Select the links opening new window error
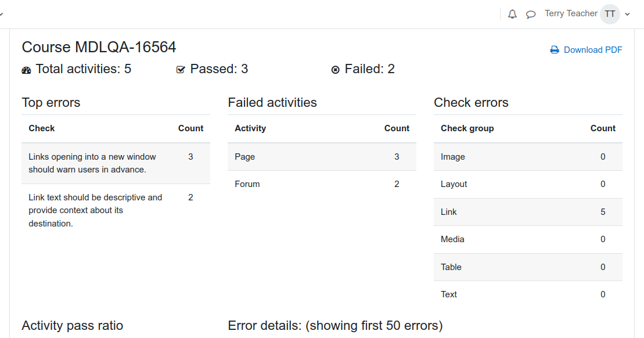 click(116, 163)
